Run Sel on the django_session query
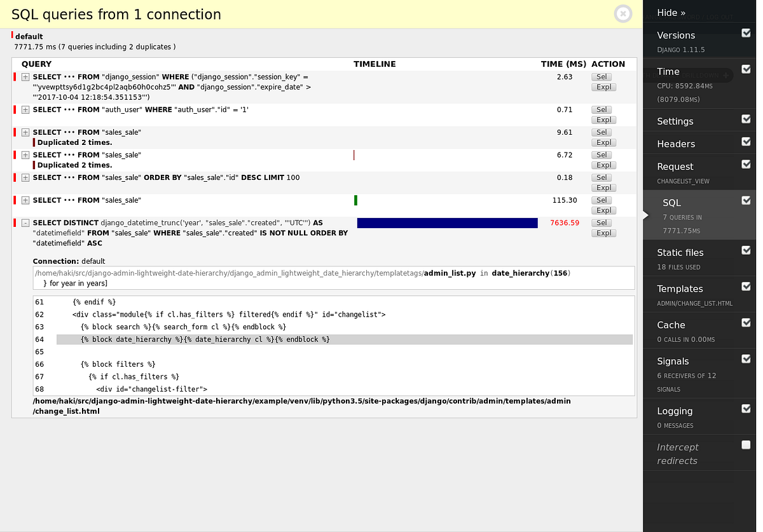763x532 pixels. pyautogui.click(x=601, y=76)
